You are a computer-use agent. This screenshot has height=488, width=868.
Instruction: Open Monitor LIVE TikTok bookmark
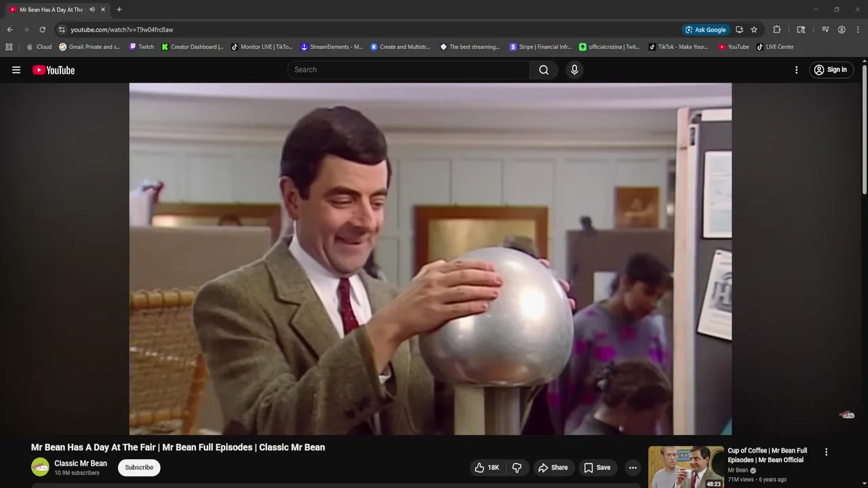pyautogui.click(x=262, y=47)
